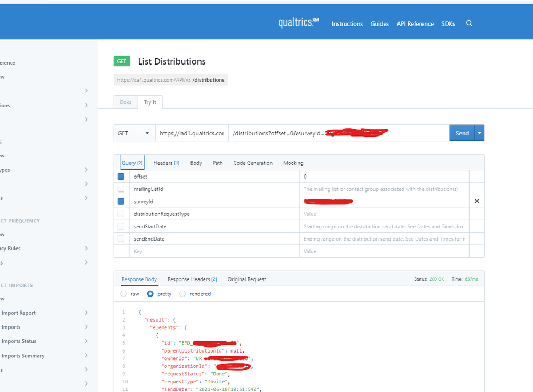Click the Qualtrics XM logo

(x=298, y=22)
